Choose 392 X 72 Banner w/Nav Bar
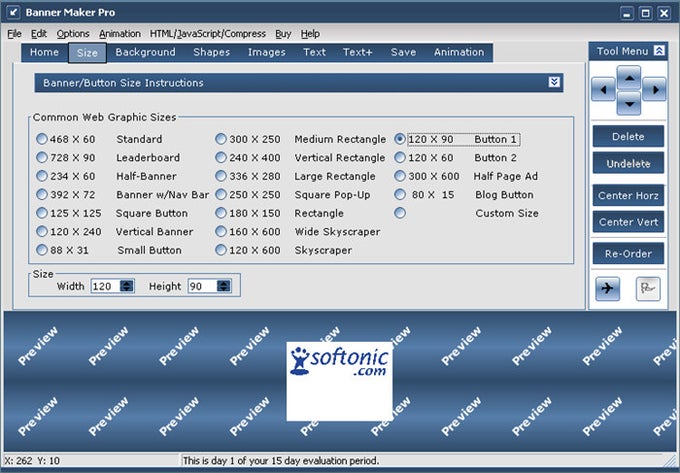 pos(42,194)
